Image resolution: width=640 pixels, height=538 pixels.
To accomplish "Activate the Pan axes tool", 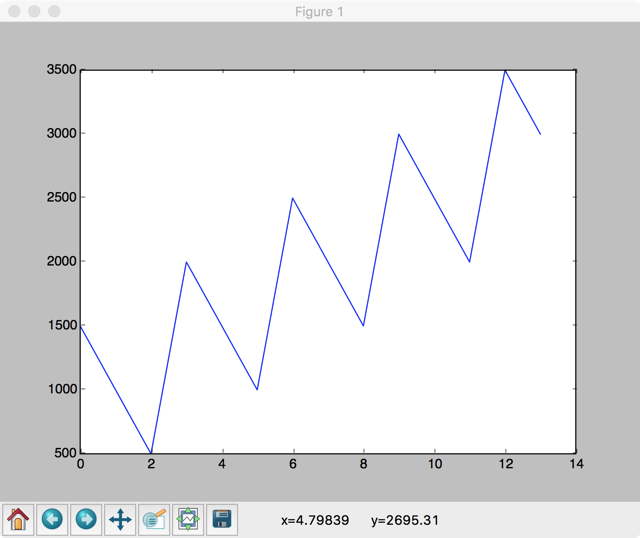I will tap(120, 520).
